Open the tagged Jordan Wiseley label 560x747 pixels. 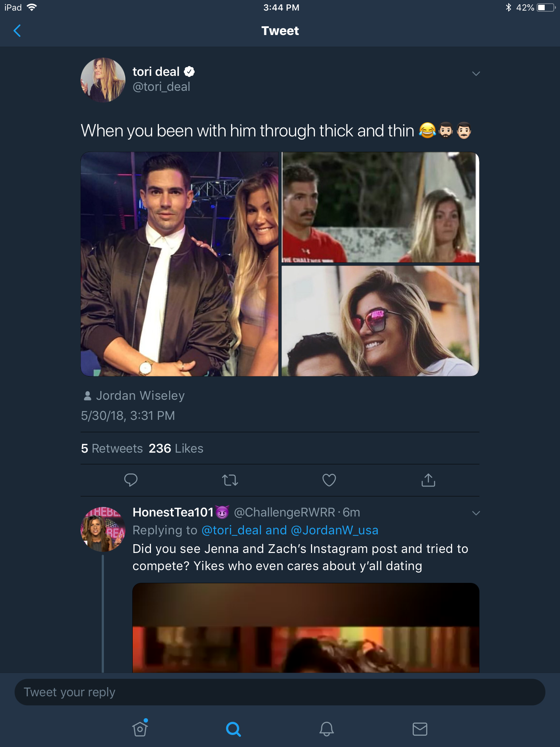[x=134, y=396]
